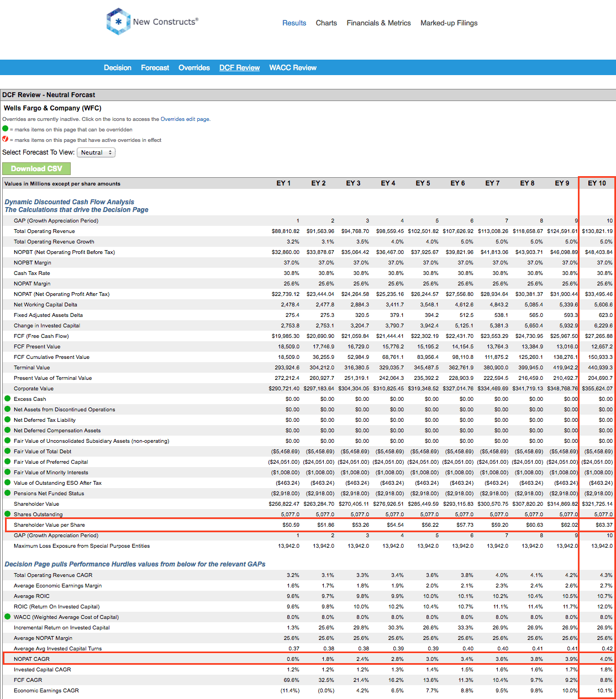Open Marked-up Filings tab

449,23
